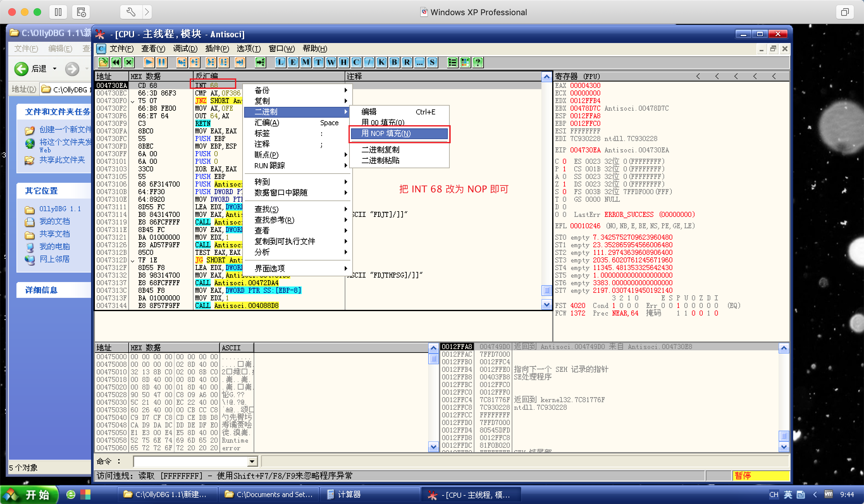Screen dimensions: 864x504
Task: Click the disassembly pane scrollbar thumb
Action: pyautogui.click(x=546, y=290)
